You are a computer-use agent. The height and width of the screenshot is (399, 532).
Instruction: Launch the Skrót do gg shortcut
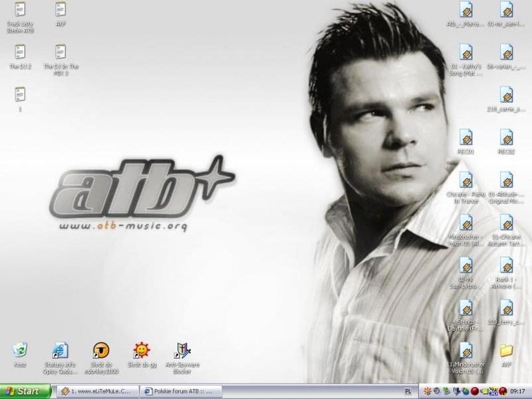pos(142,355)
